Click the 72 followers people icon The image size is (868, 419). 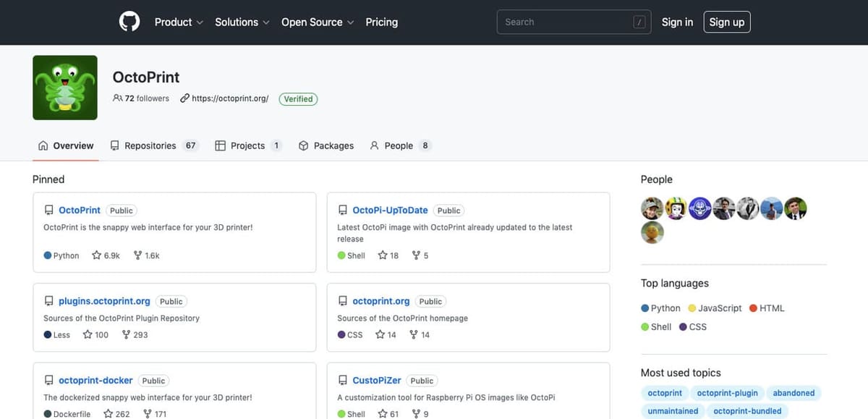[118, 98]
